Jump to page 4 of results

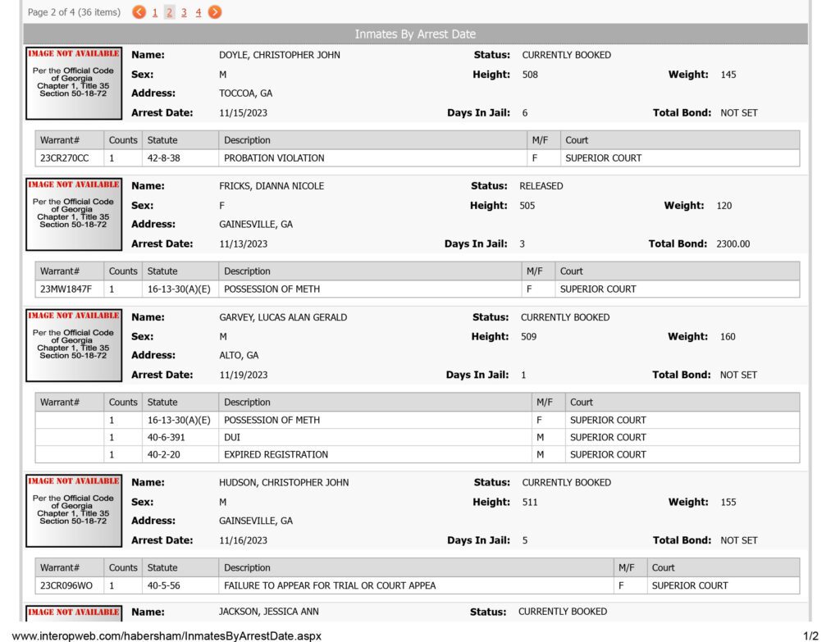point(199,12)
